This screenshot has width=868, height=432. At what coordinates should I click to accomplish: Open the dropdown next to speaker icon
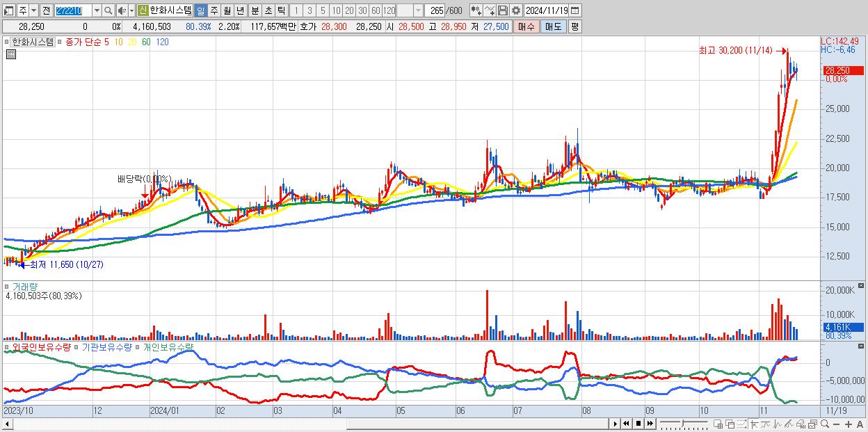point(132,10)
